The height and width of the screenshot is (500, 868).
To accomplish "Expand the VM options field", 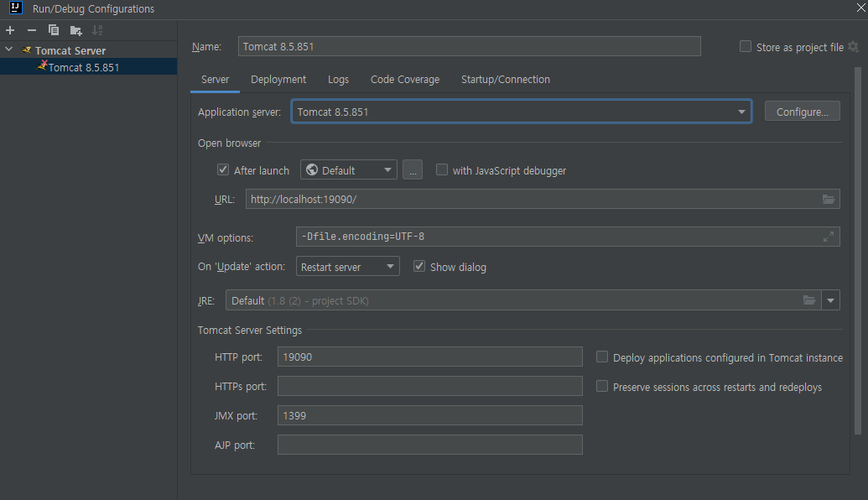I will click(828, 237).
